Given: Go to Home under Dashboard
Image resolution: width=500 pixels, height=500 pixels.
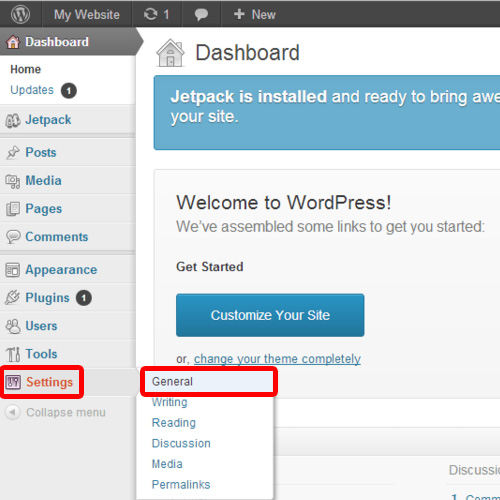Looking at the screenshot, I should click(25, 69).
